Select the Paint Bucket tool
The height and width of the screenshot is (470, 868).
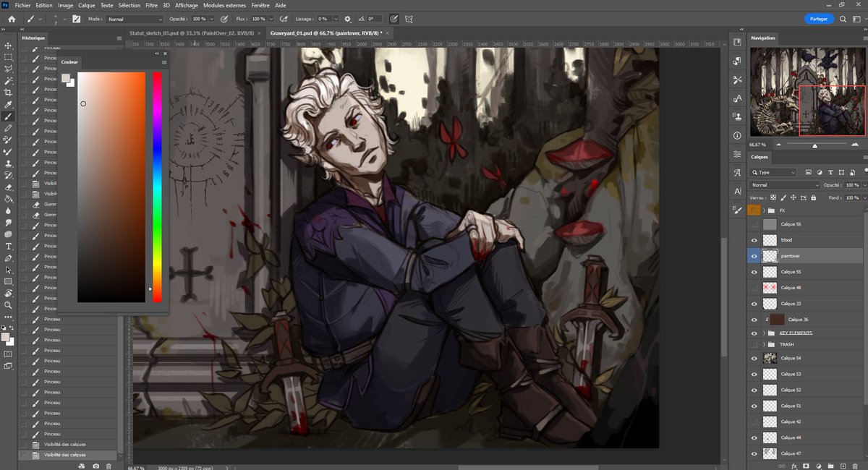(x=9, y=199)
